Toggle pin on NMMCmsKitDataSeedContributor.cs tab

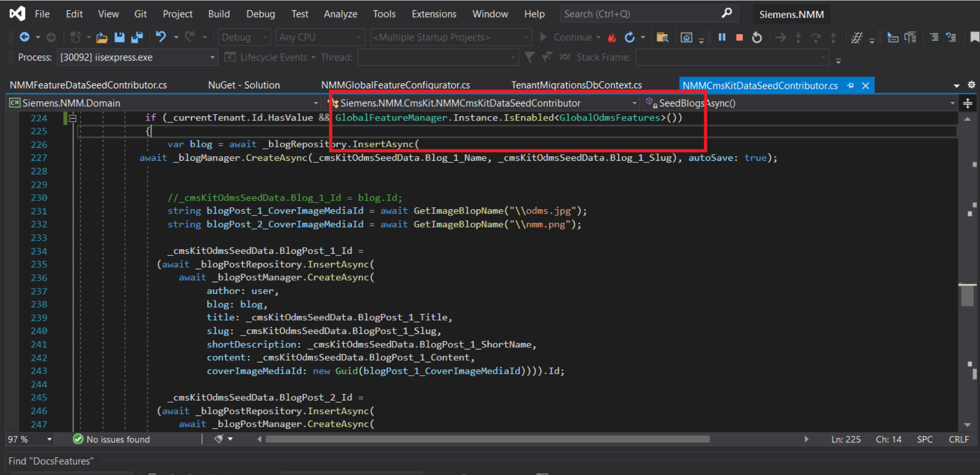[850, 86]
